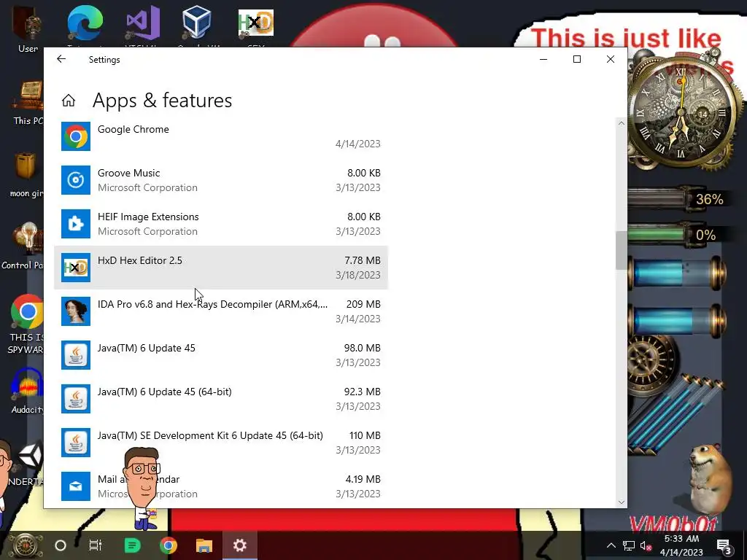This screenshot has width=747, height=560.
Task: Select the Mail and Calendar envelope icon
Action: [x=76, y=486]
